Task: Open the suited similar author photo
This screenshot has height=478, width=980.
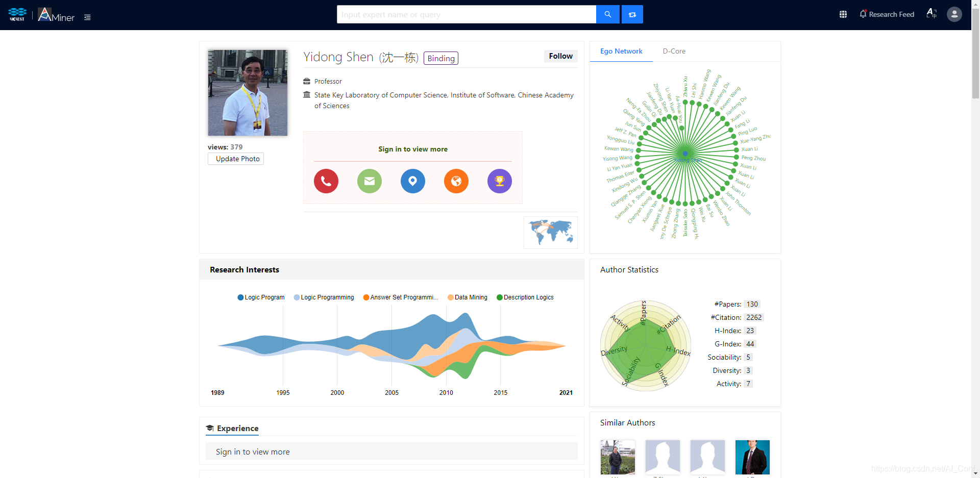Action: pyautogui.click(x=752, y=457)
